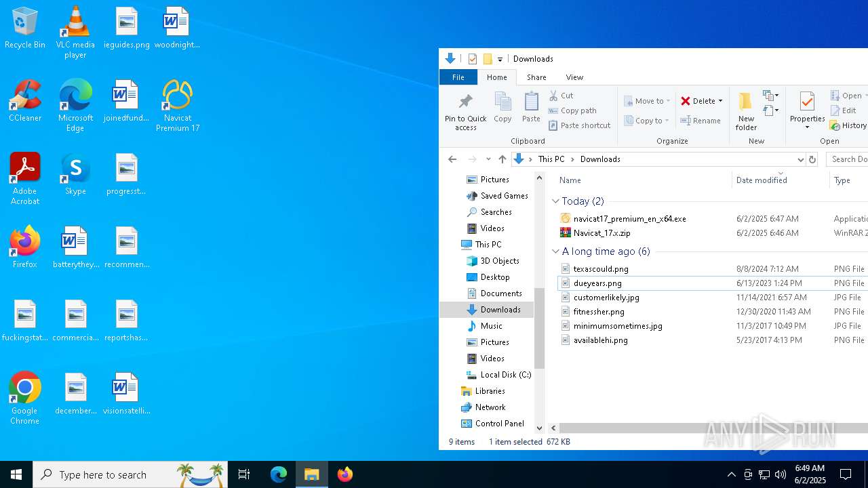
Task: Click the Open button in ribbon
Action: point(848,96)
